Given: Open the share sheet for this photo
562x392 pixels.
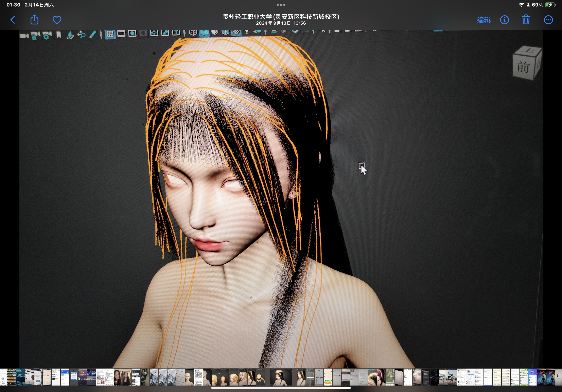Looking at the screenshot, I should (x=35, y=20).
